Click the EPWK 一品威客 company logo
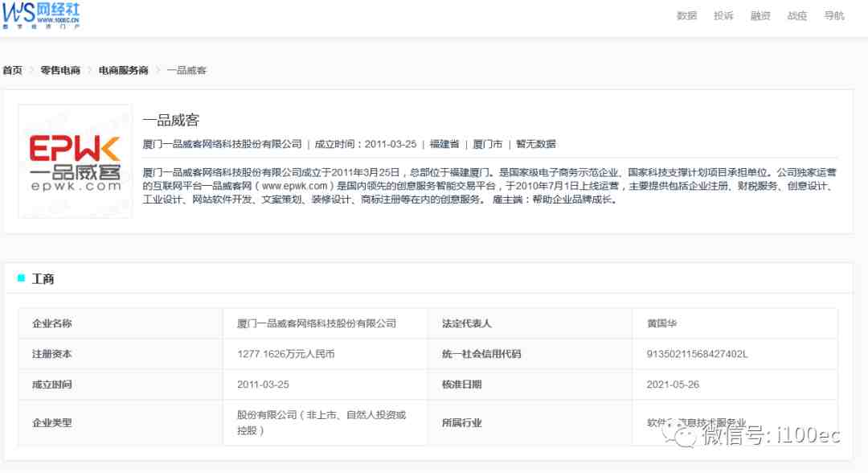 [x=76, y=162]
